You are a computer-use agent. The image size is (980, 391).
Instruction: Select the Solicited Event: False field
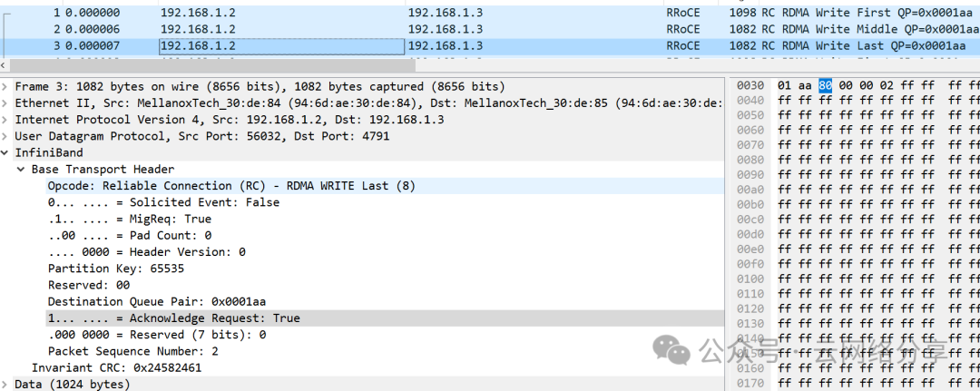163,202
